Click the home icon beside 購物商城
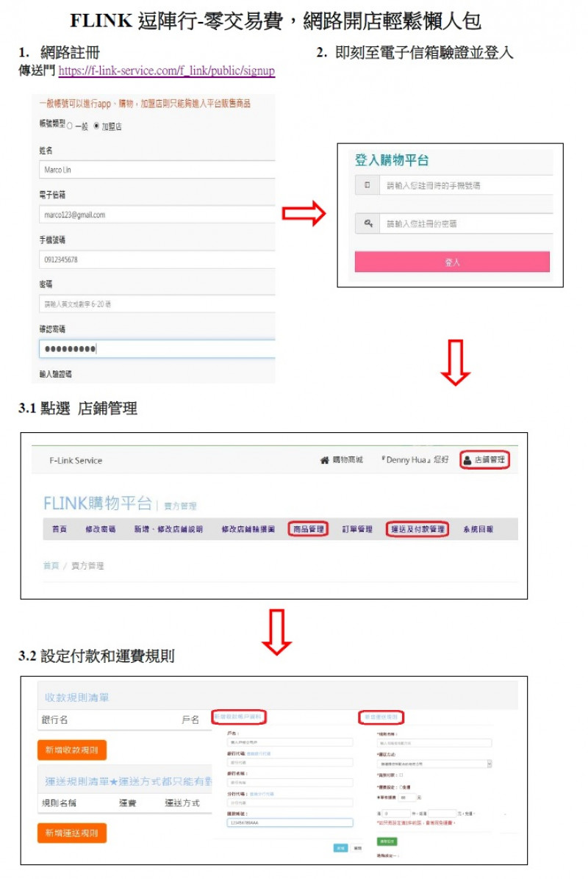The width and height of the screenshot is (588, 879). [x=325, y=460]
